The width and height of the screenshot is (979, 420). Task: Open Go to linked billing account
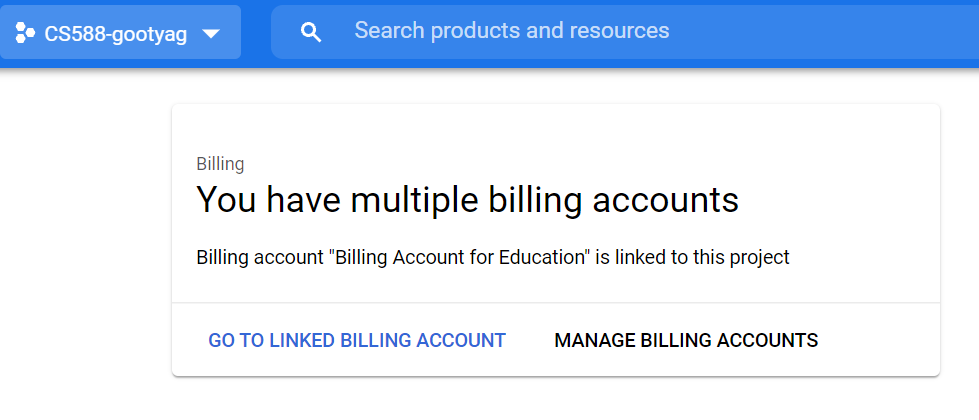(357, 340)
